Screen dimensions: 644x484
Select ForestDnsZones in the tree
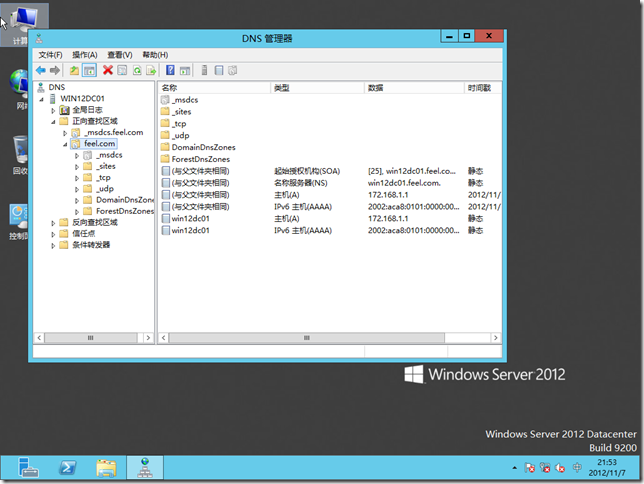click(125, 211)
